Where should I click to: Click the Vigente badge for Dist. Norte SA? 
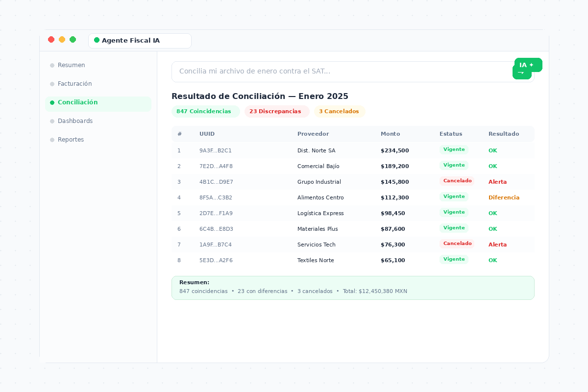(x=454, y=149)
